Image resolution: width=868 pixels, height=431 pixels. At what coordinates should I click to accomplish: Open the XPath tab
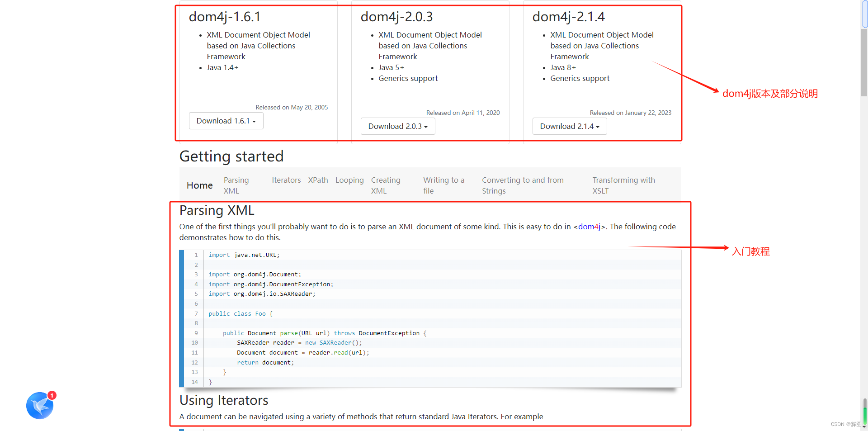(x=318, y=180)
